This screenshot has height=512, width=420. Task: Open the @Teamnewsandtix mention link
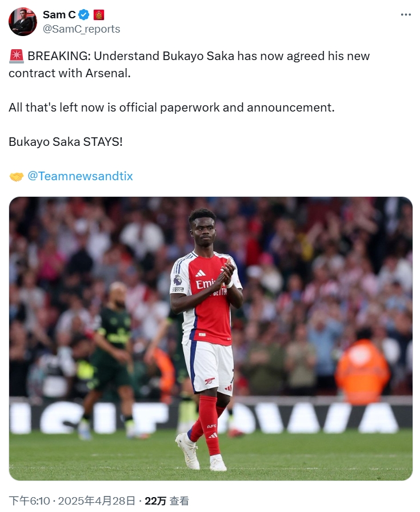coord(80,176)
